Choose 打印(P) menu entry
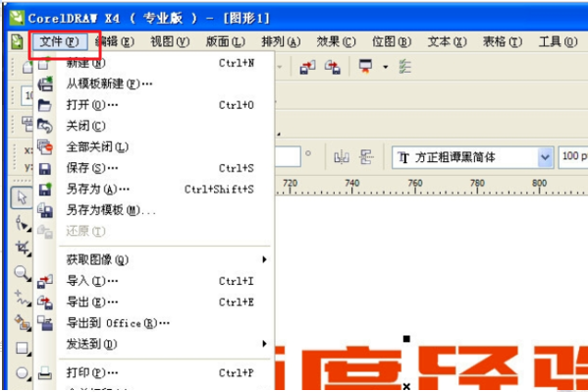Viewport: 588px width, 392px height. (x=154, y=372)
